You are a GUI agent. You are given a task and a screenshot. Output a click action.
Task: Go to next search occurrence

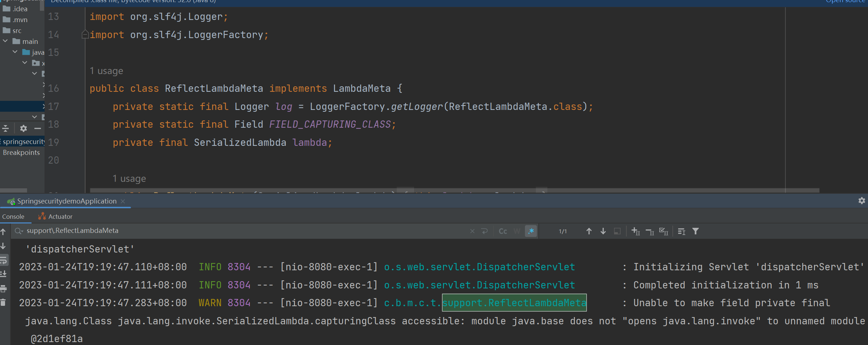click(603, 231)
